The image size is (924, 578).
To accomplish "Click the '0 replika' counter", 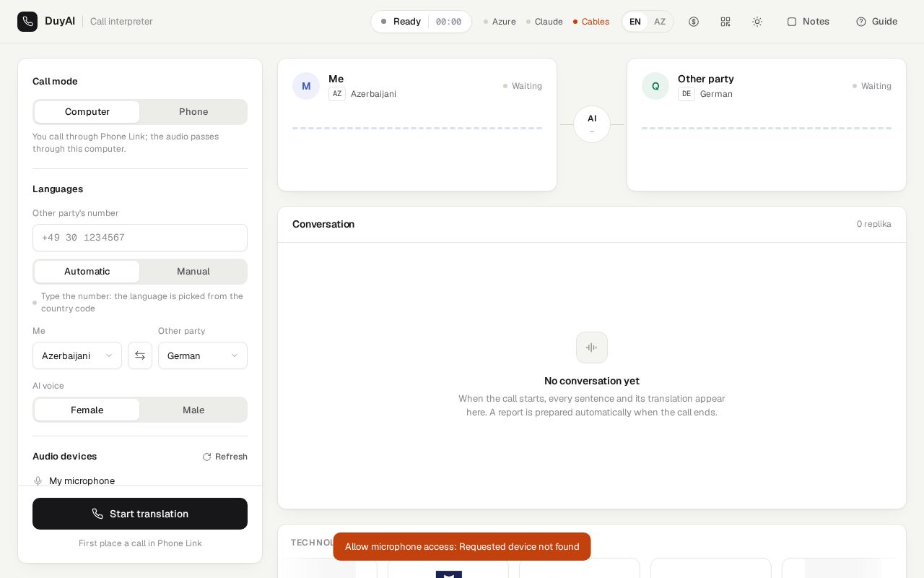I will (x=873, y=224).
